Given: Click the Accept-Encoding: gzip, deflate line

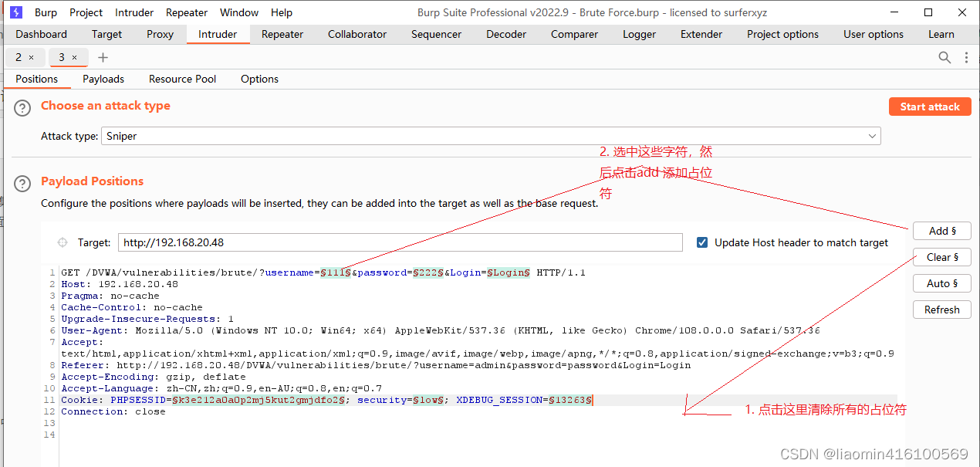Looking at the screenshot, I should click(x=154, y=377).
